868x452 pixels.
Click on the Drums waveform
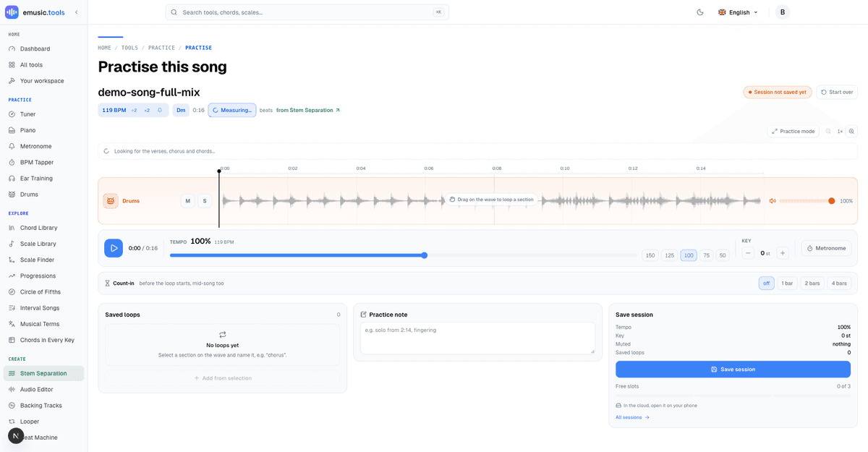pos(492,201)
